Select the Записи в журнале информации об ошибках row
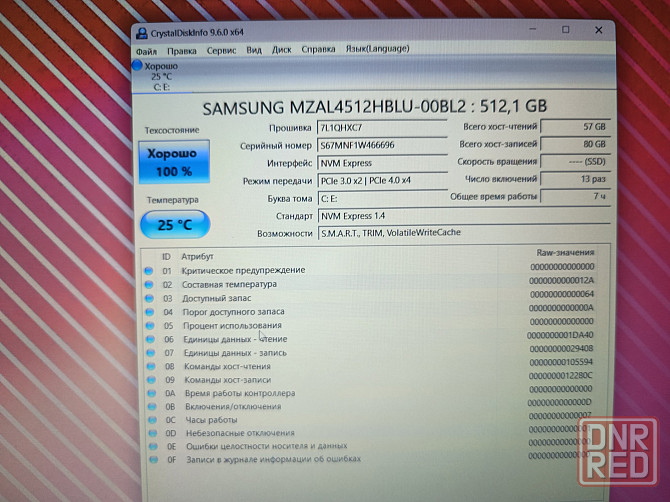Viewport: 670px width, 502px height. (372, 458)
